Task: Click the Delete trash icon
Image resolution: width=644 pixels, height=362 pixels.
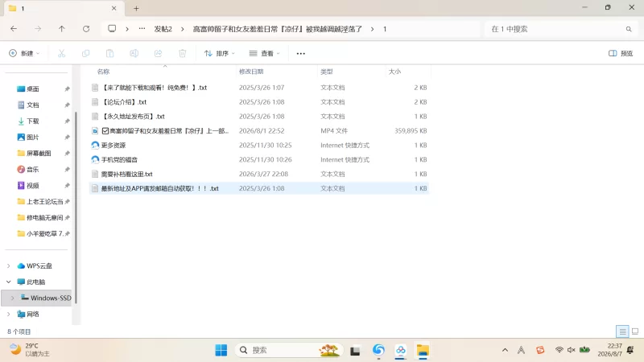Action: (x=183, y=53)
